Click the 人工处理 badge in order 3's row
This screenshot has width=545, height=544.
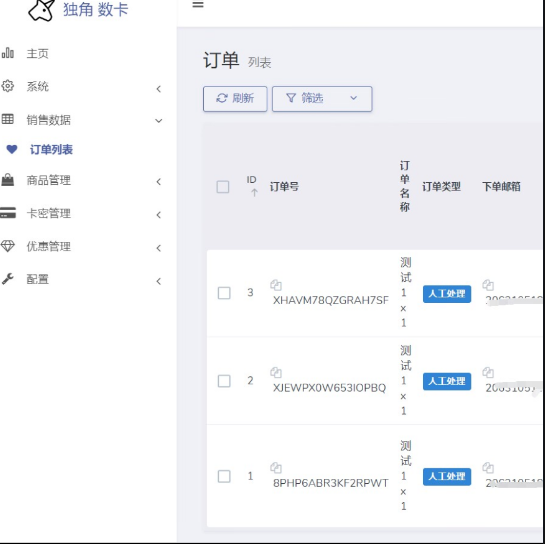(x=447, y=294)
